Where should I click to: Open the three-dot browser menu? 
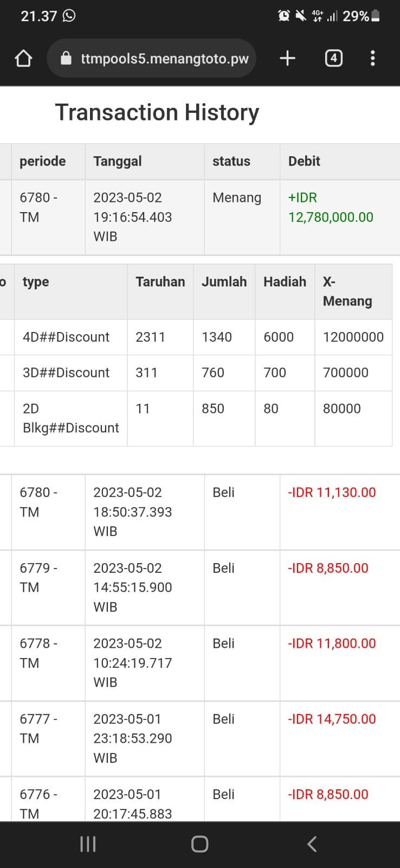coord(372,58)
